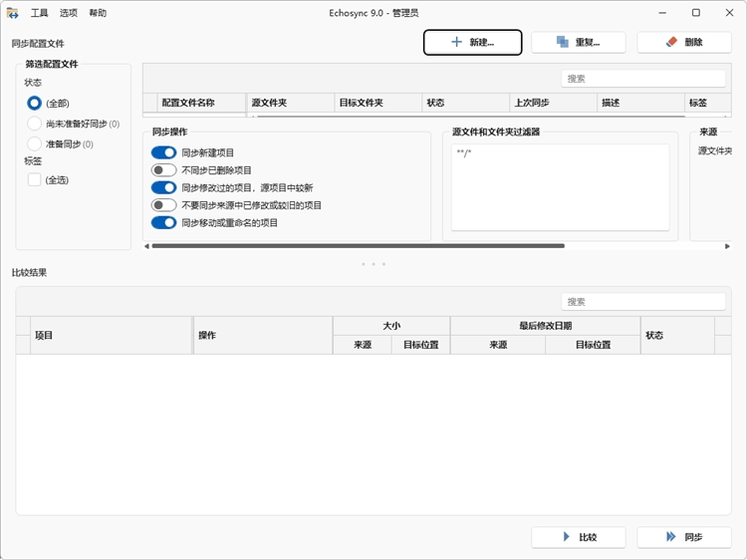Viewport: 747px width, 560px height.
Task: Click the 项目 column header in results
Action: (x=112, y=335)
